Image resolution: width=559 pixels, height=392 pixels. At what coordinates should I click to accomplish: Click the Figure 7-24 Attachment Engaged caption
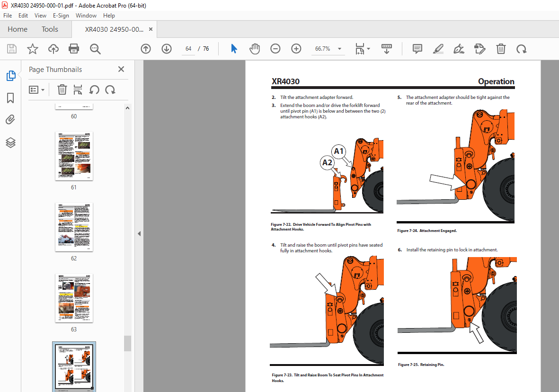(x=427, y=231)
